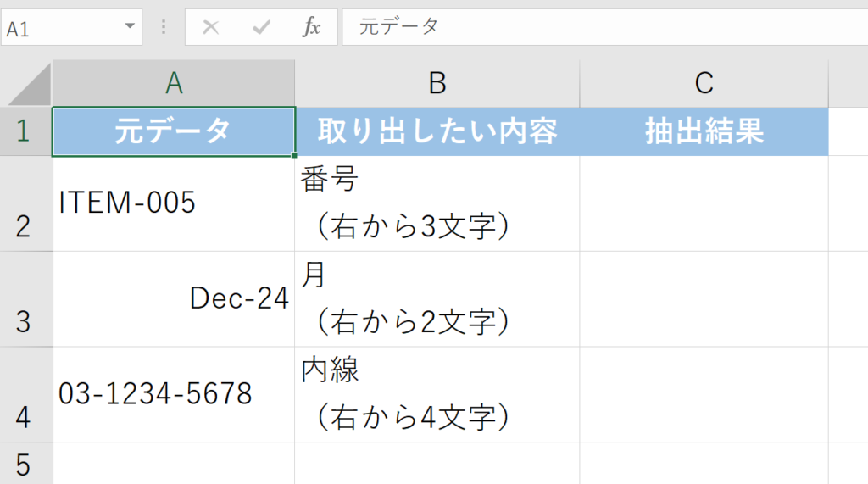The width and height of the screenshot is (868, 484).
Task: Click the formula bar text 元データ
Action: pyautogui.click(x=399, y=27)
